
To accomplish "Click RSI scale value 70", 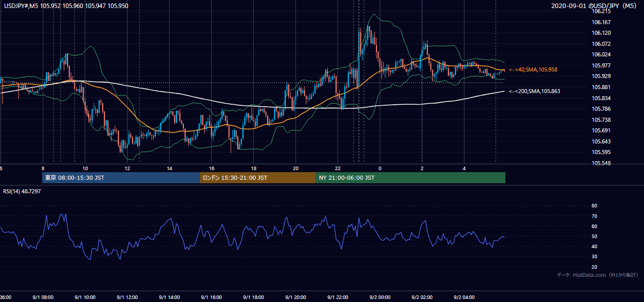I will [x=594, y=216].
